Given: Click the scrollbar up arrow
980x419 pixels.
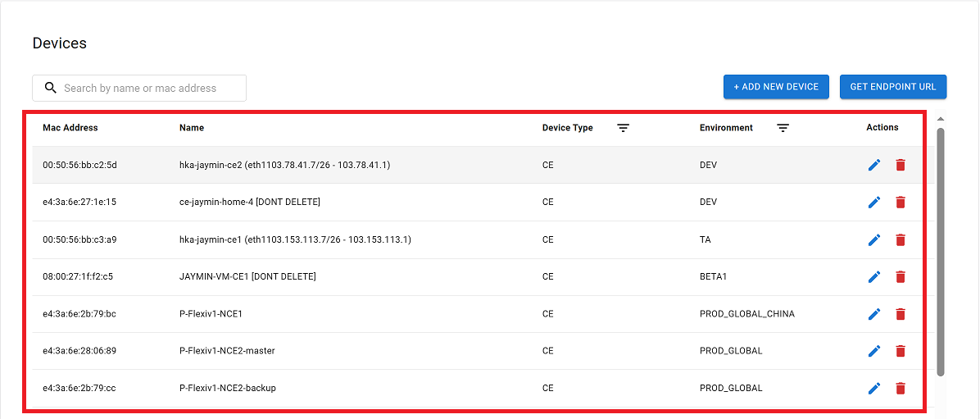Looking at the screenshot, I should [x=941, y=119].
